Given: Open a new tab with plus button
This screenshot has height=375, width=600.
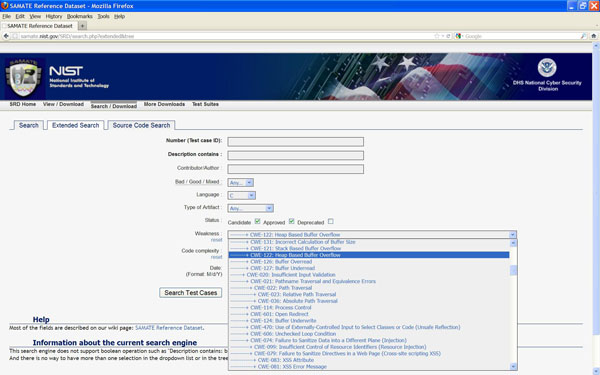Looking at the screenshot, I should coord(82,26).
